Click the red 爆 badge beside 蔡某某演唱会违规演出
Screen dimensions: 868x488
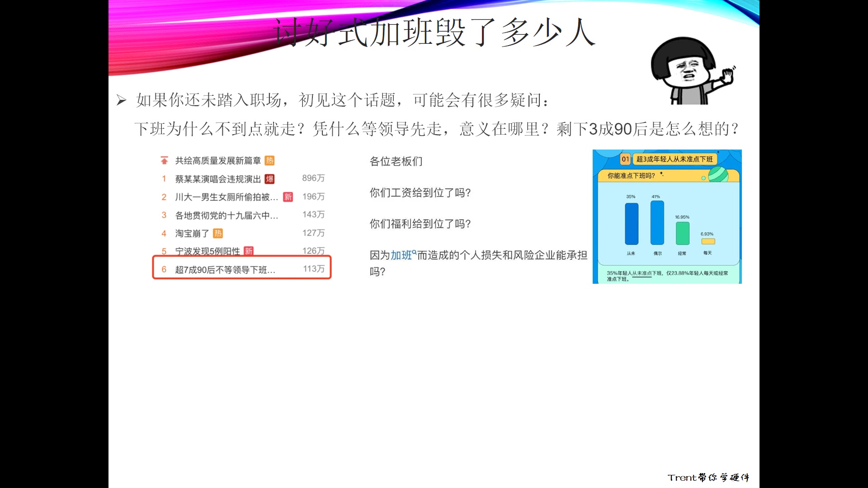(x=269, y=179)
